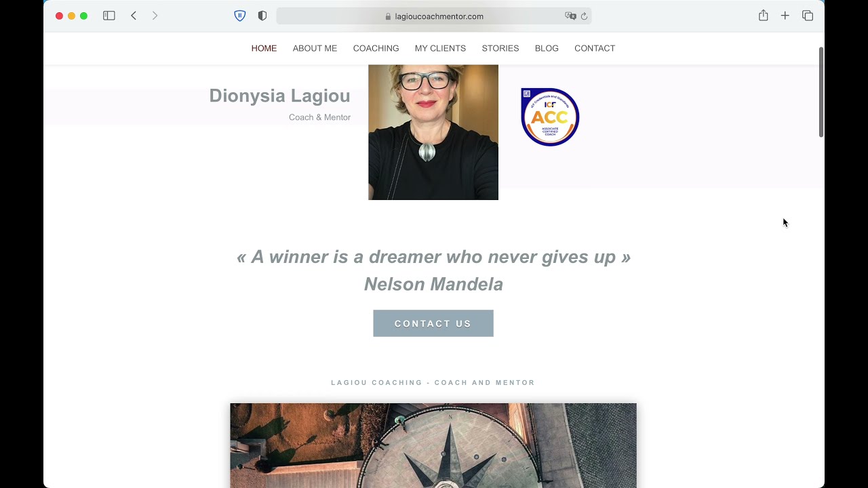Go forward with the right arrow

click(x=155, y=16)
